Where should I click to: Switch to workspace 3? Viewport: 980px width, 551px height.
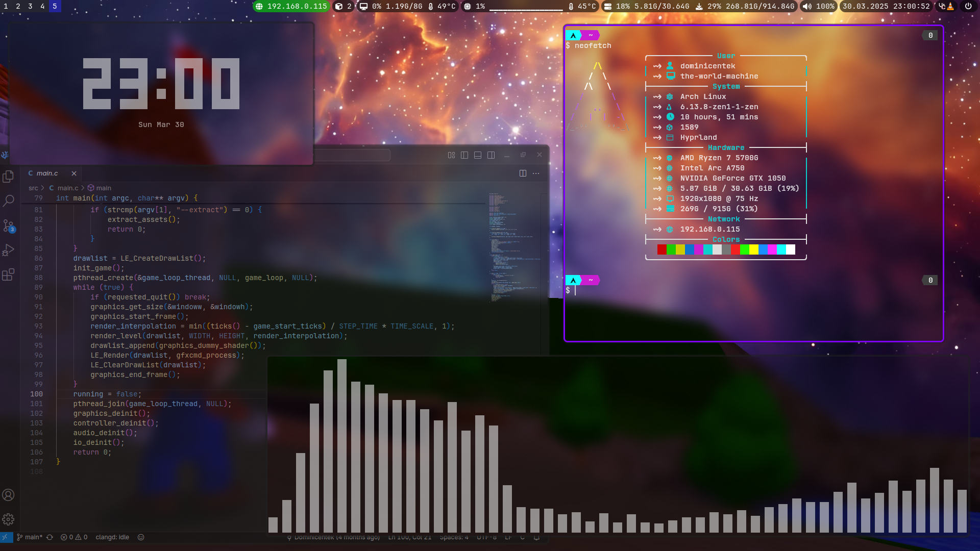tap(31, 7)
